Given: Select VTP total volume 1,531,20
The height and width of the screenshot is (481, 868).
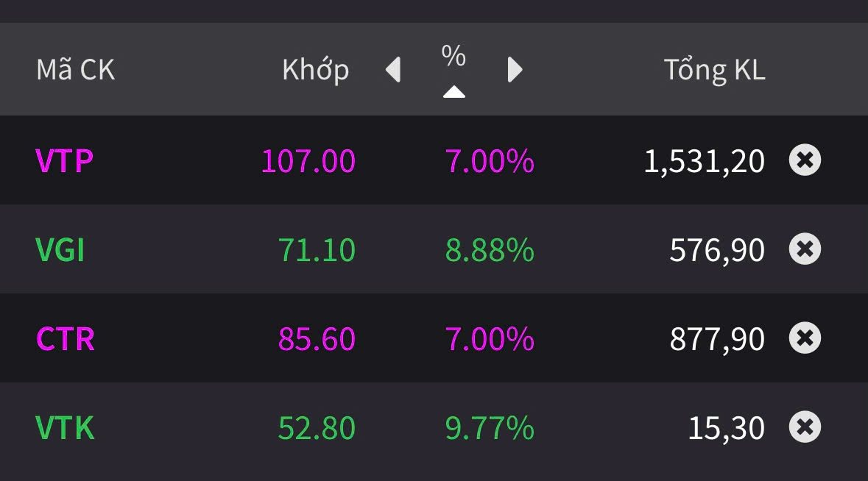Looking at the screenshot, I should (704, 161).
